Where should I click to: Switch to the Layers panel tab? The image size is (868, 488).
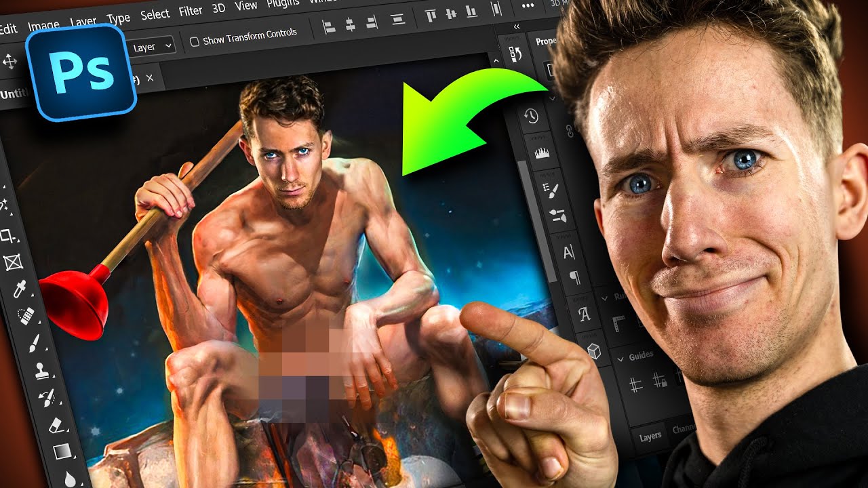[x=650, y=436]
